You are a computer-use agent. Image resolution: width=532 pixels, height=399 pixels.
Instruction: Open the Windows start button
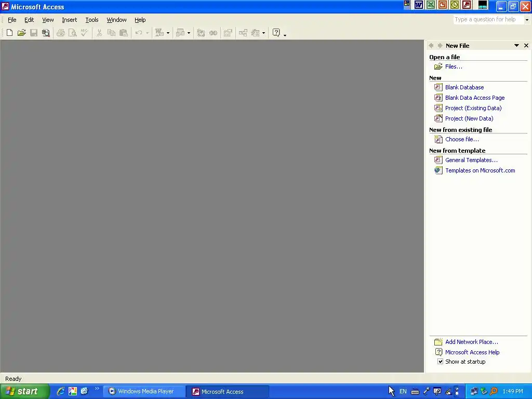25,391
